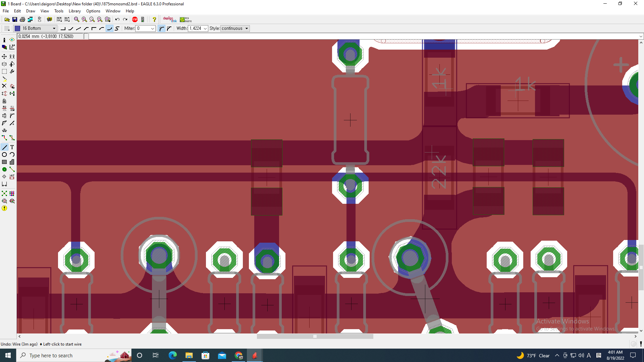Choose straight any-angle wire bend
Image resolution: width=644 pixels, height=362 pixels.
(78, 28)
